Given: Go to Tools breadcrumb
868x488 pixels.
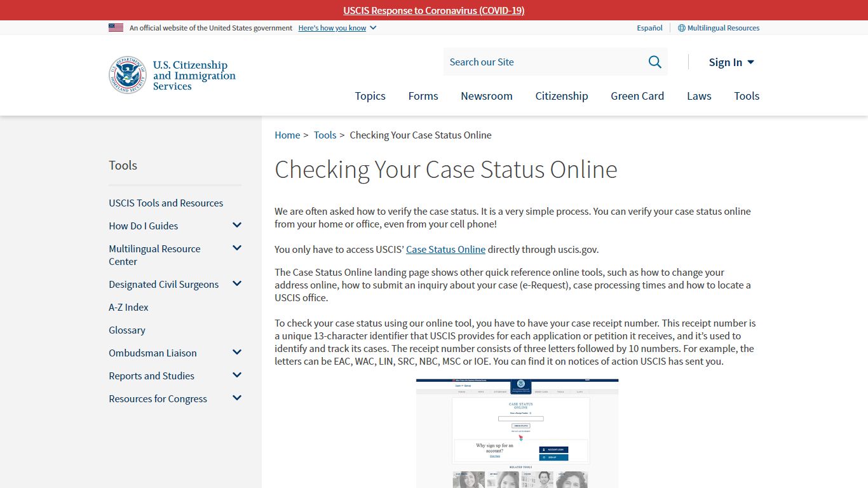Looking at the screenshot, I should tap(325, 135).
